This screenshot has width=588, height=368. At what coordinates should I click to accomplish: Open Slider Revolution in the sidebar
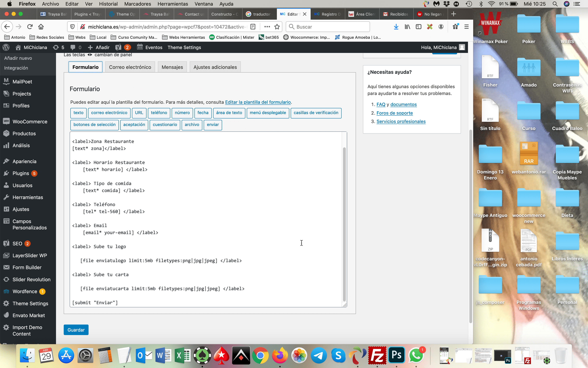click(x=31, y=279)
